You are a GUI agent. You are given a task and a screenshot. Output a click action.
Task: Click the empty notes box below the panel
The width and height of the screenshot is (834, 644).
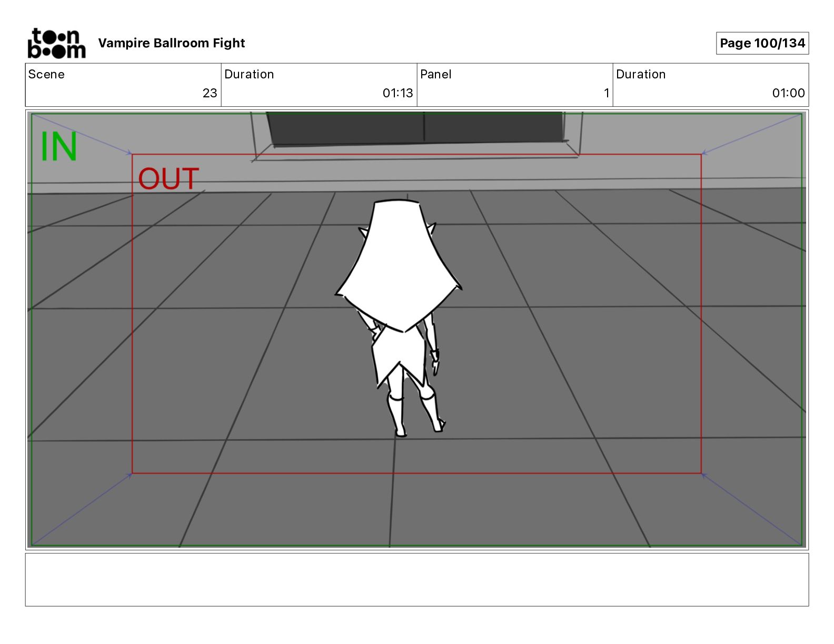pos(417,580)
